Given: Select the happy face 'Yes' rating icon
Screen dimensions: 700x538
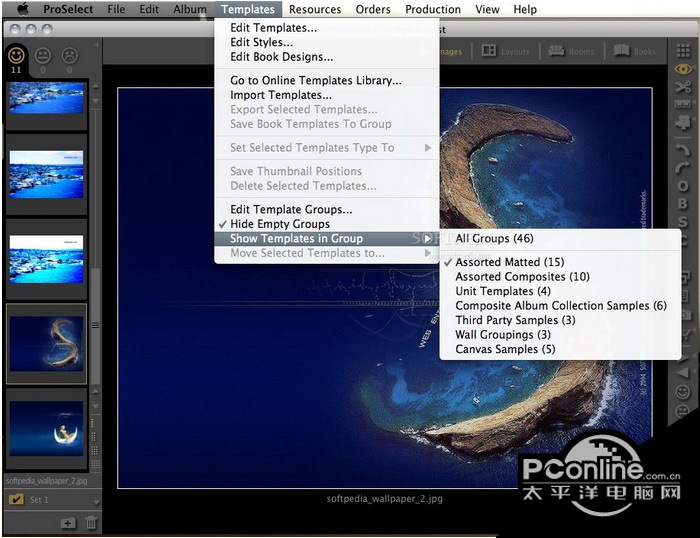Looking at the screenshot, I should click(x=16, y=56).
